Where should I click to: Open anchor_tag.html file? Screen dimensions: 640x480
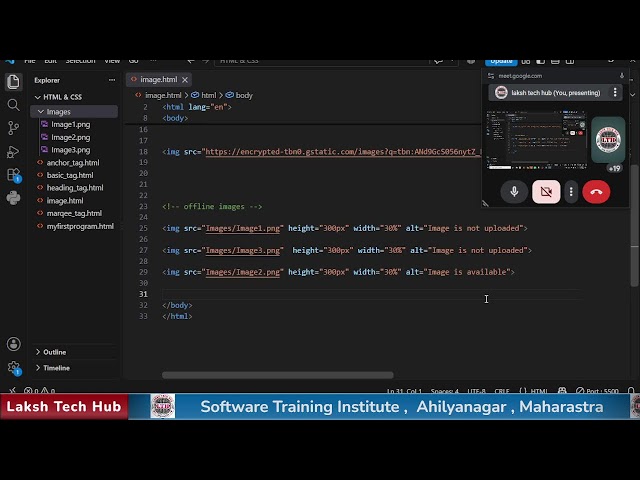[x=73, y=162]
